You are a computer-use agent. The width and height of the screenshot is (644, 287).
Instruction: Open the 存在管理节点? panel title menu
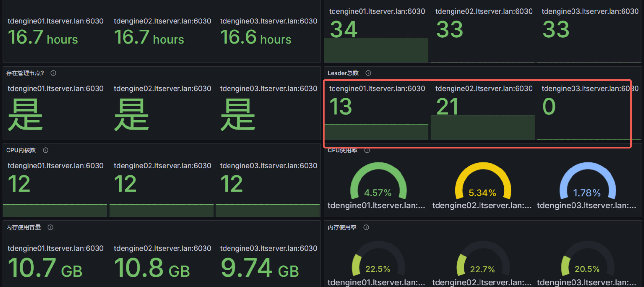[x=25, y=73]
